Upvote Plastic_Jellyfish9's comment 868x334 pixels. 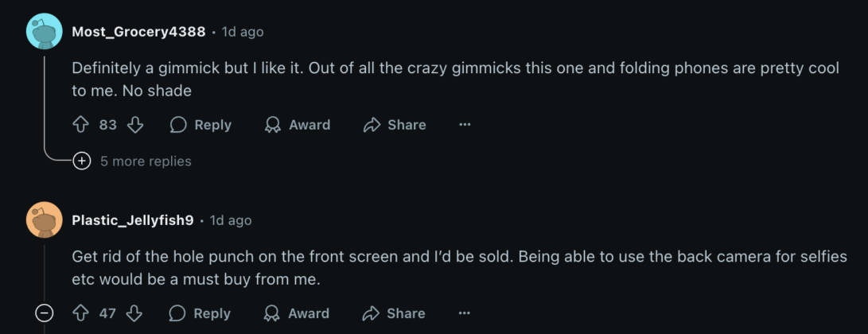pos(80,313)
